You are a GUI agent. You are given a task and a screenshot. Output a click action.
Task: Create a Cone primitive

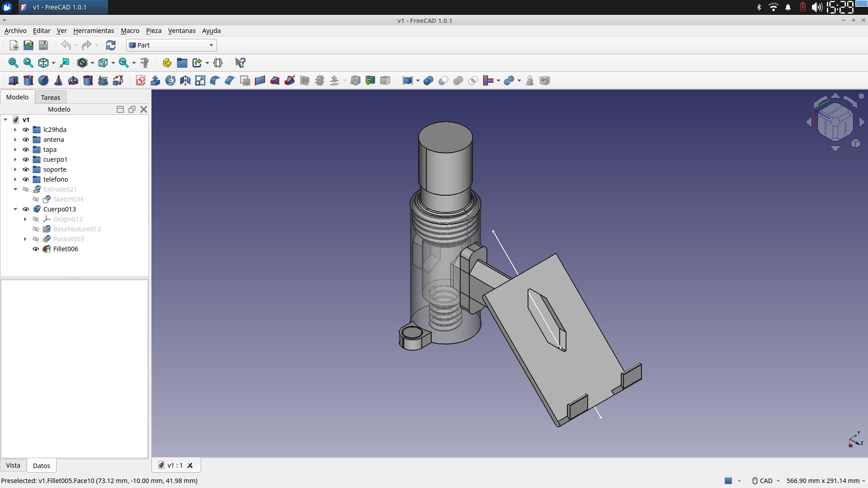point(58,80)
